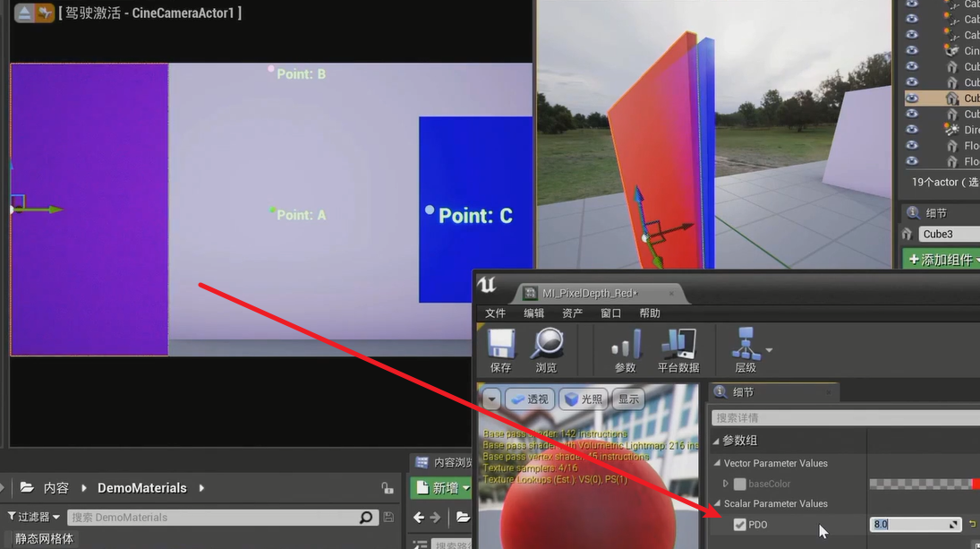Click breadcrumb arrow after DemoMaterials
Viewport: 980px width, 549px height.
[201, 488]
